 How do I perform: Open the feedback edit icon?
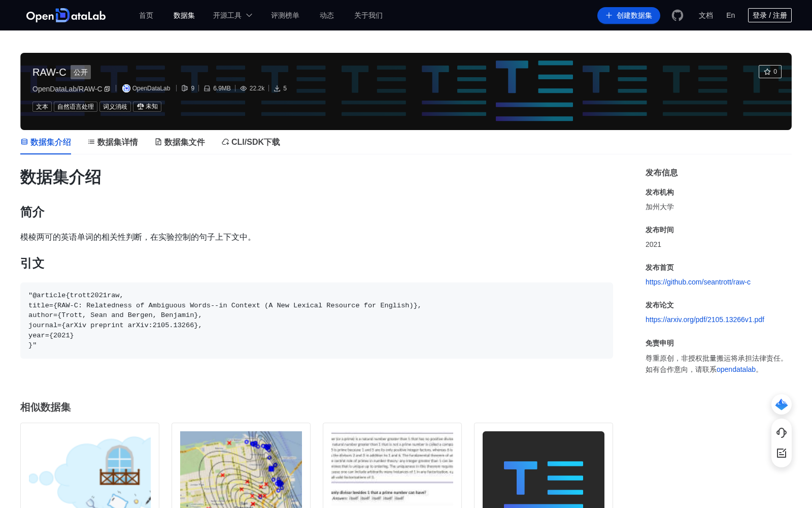(782, 453)
